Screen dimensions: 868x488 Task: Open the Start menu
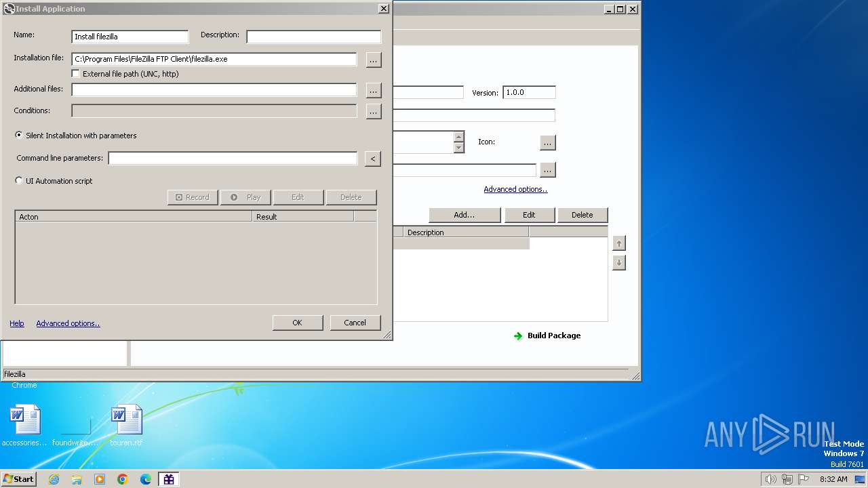pyautogui.click(x=19, y=479)
